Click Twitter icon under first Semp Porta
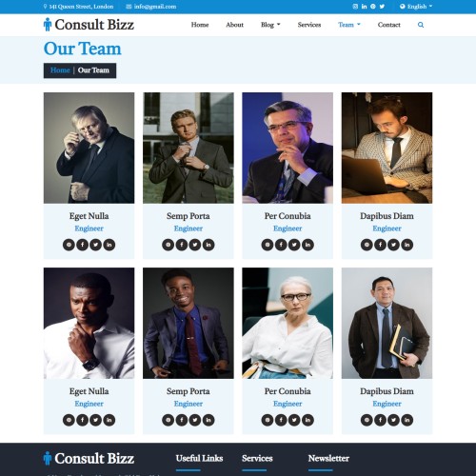The height and width of the screenshot is (476, 476). pyautogui.click(x=195, y=245)
